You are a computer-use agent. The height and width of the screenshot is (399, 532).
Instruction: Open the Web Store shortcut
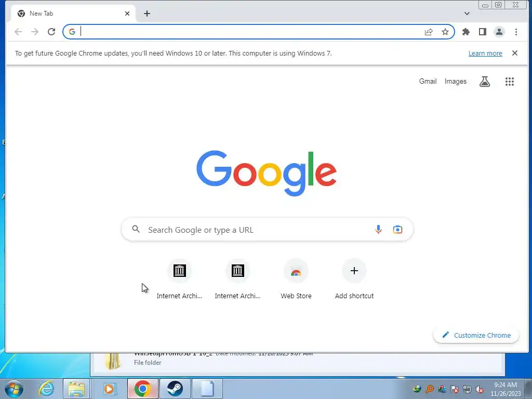pos(296,279)
